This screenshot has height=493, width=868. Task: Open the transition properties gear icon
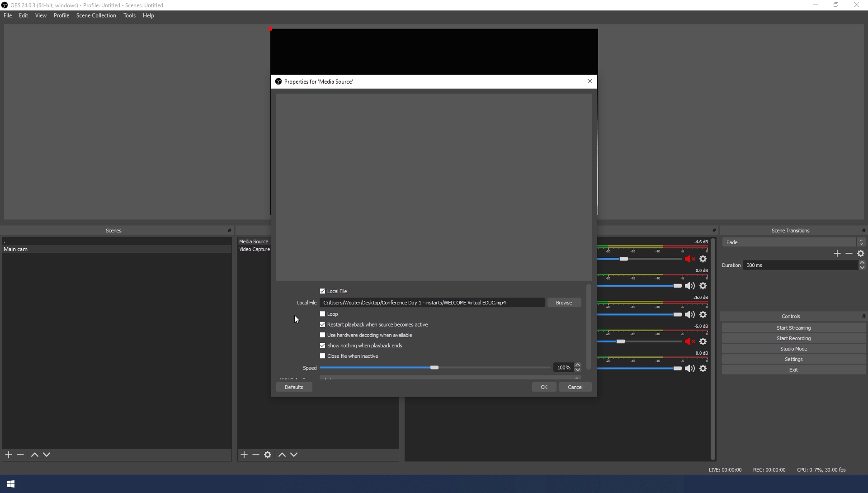(861, 254)
